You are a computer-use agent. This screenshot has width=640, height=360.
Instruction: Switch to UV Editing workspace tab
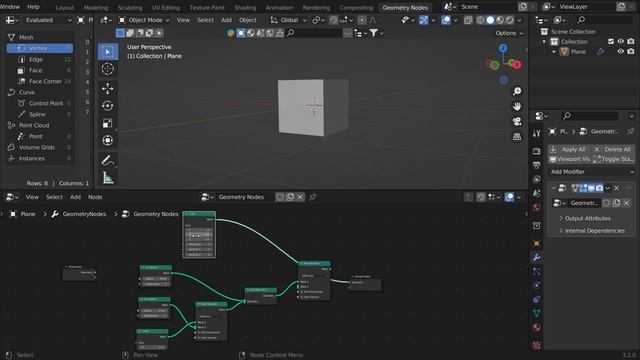165,7
